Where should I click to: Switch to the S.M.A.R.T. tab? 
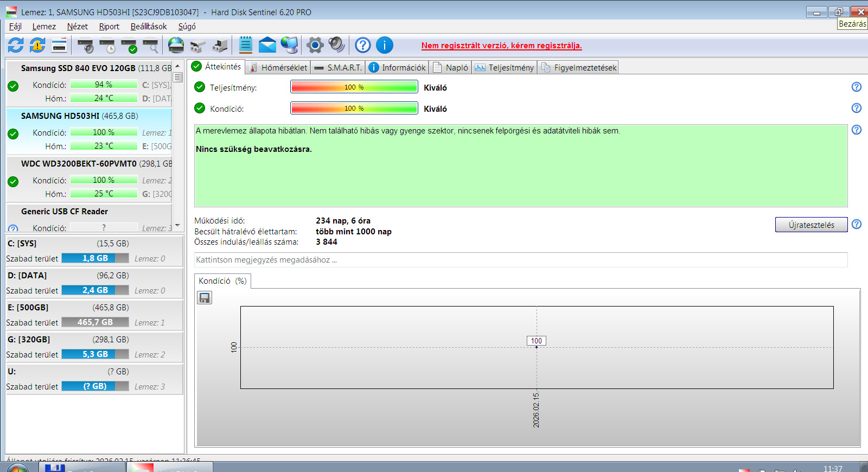tap(337, 67)
